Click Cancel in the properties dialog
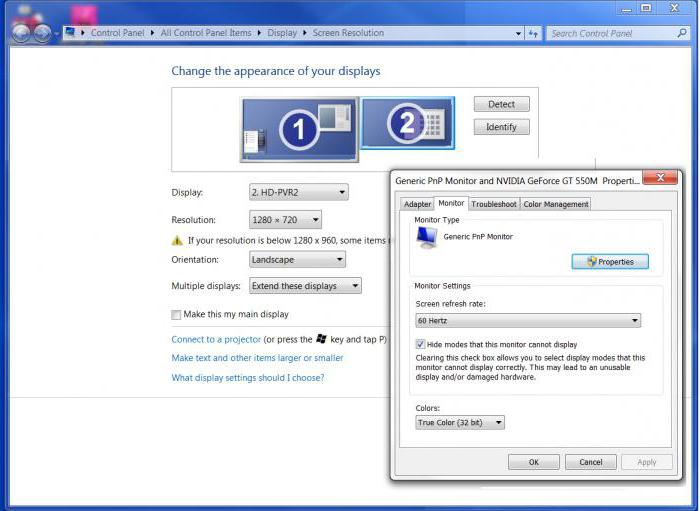Screen dimensions: 700x511 pos(591,462)
